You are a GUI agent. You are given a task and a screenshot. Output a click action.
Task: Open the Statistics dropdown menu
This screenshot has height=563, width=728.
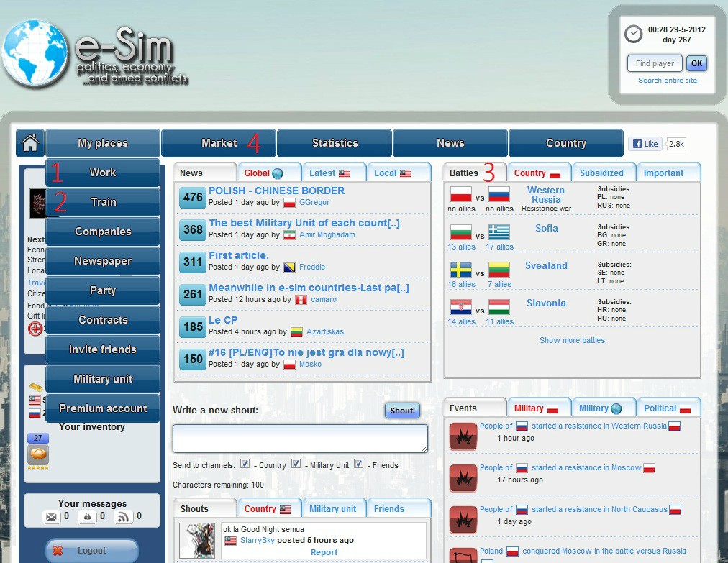pyautogui.click(x=335, y=143)
